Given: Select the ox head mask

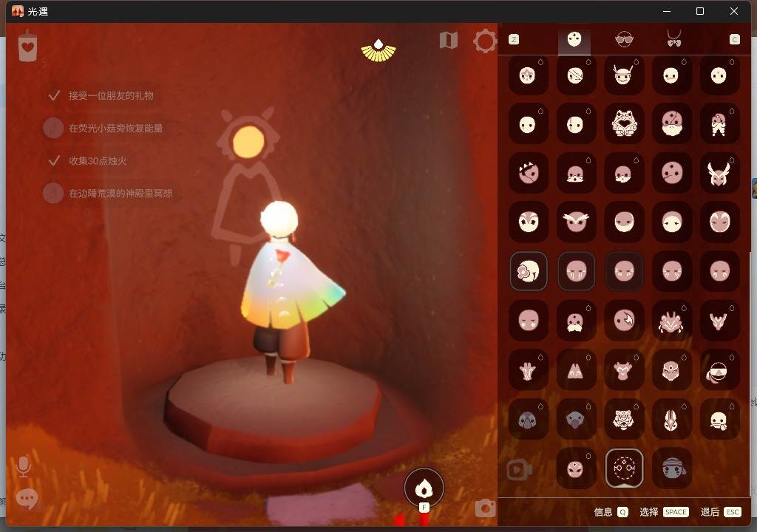Looking at the screenshot, I should [623, 369].
